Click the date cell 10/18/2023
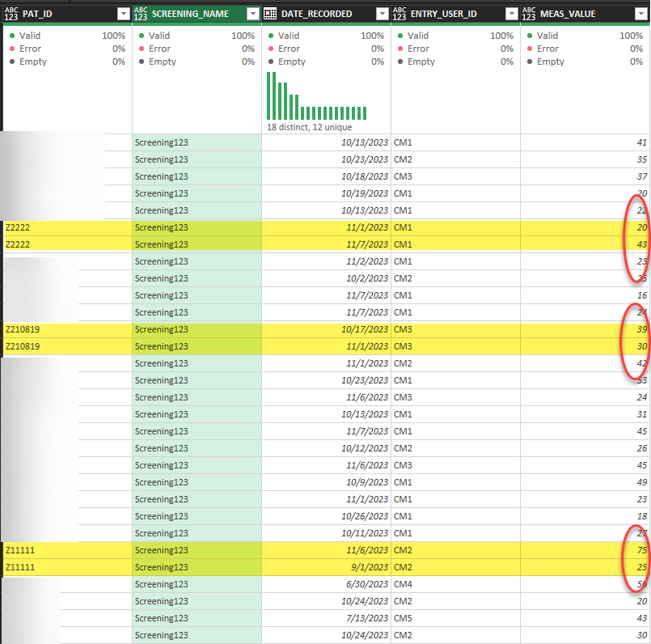The width and height of the screenshot is (651, 644). (327, 176)
